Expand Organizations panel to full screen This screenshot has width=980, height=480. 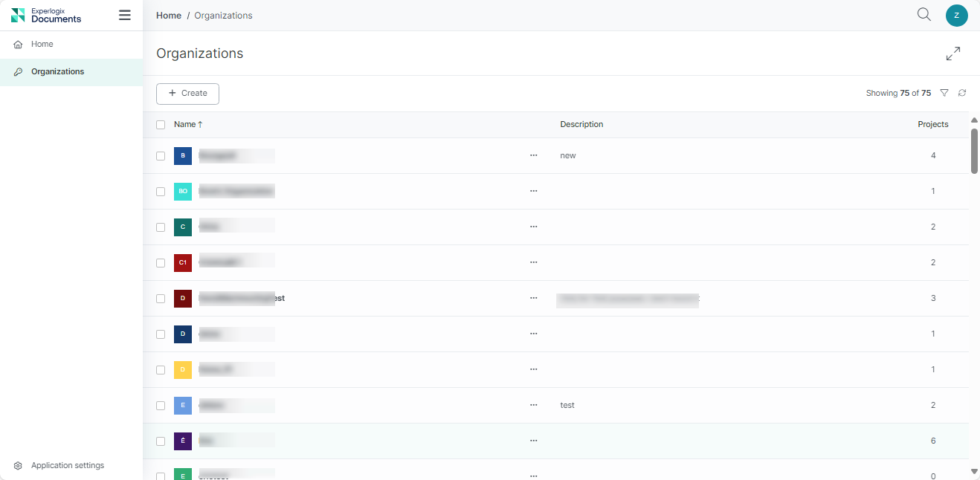(x=952, y=53)
